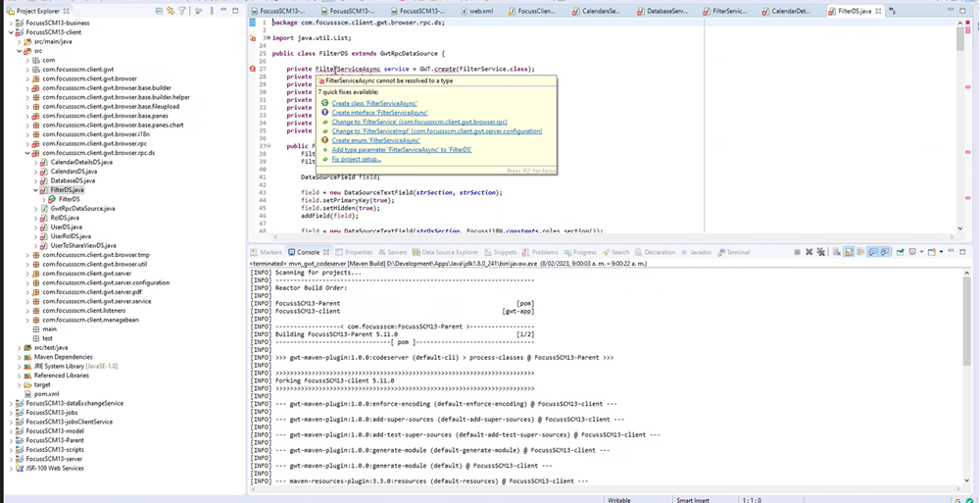980x503 pixels.
Task: Select GwtRpcDataSource.java in Project Explorer
Action: coord(82,208)
